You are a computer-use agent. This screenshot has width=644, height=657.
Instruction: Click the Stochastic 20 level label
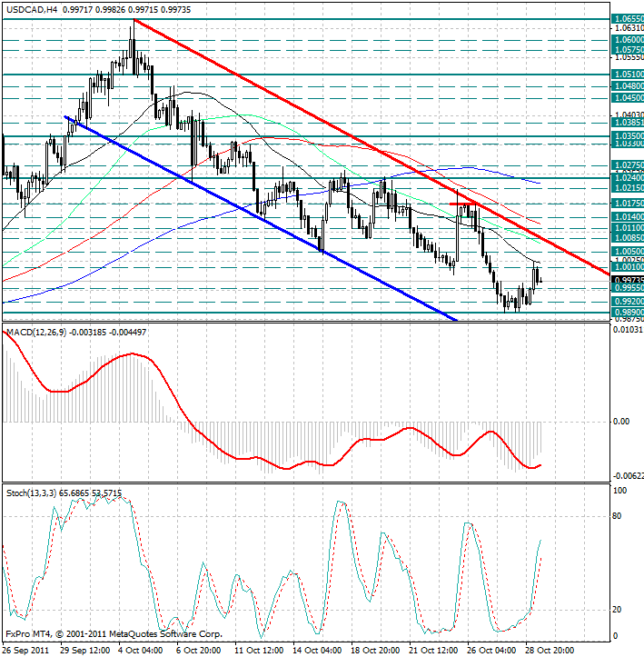coord(617,610)
